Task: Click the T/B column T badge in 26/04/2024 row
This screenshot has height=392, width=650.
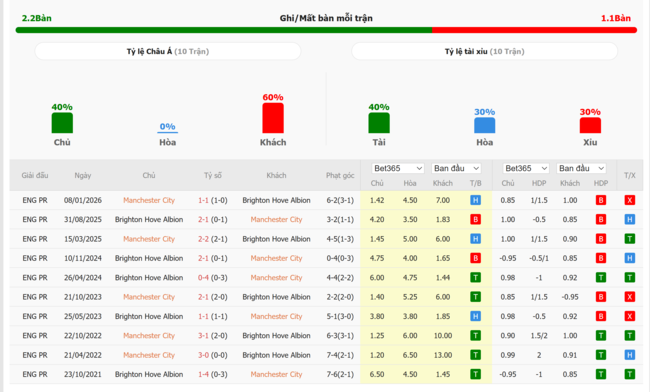Action: pyautogui.click(x=475, y=278)
